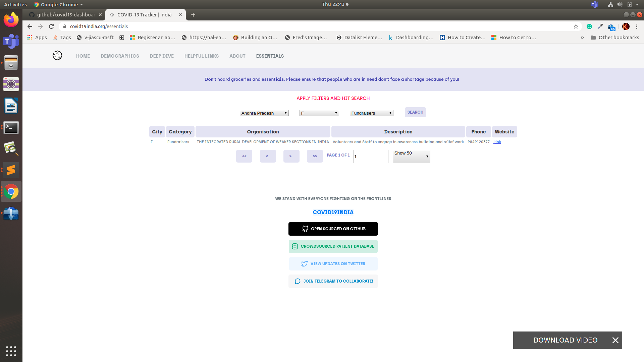This screenshot has height=362, width=644.
Task: Launch Sublime Text from the dock
Action: pyautogui.click(x=11, y=170)
